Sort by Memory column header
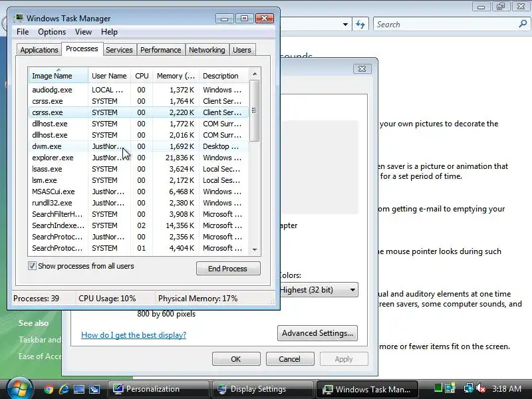The width and height of the screenshot is (532, 399). 176,76
